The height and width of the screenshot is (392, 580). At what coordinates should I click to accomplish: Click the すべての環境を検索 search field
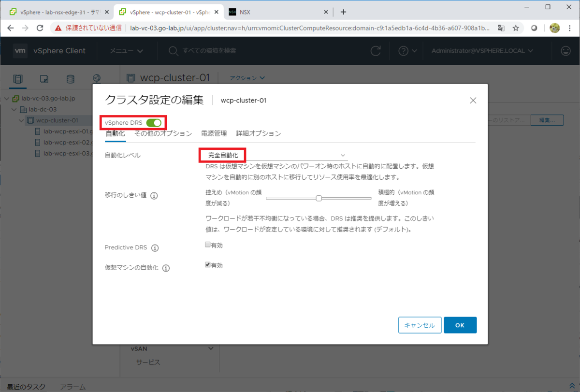pyautogui.click(x=209, y=51)
